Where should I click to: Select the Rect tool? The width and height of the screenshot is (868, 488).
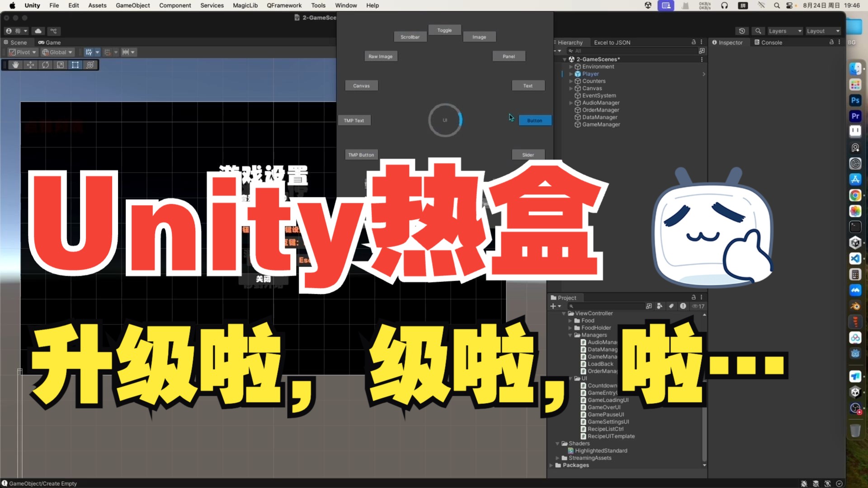point(75,65)
